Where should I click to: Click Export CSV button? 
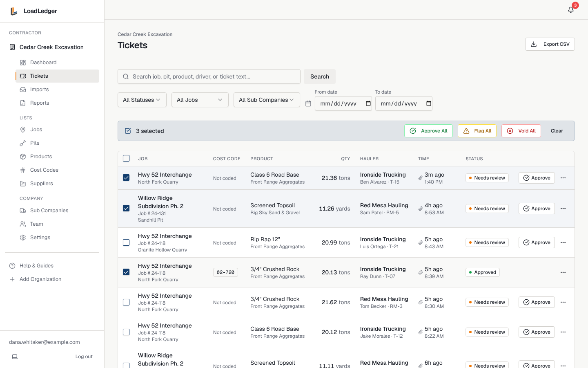coord(550,44)
